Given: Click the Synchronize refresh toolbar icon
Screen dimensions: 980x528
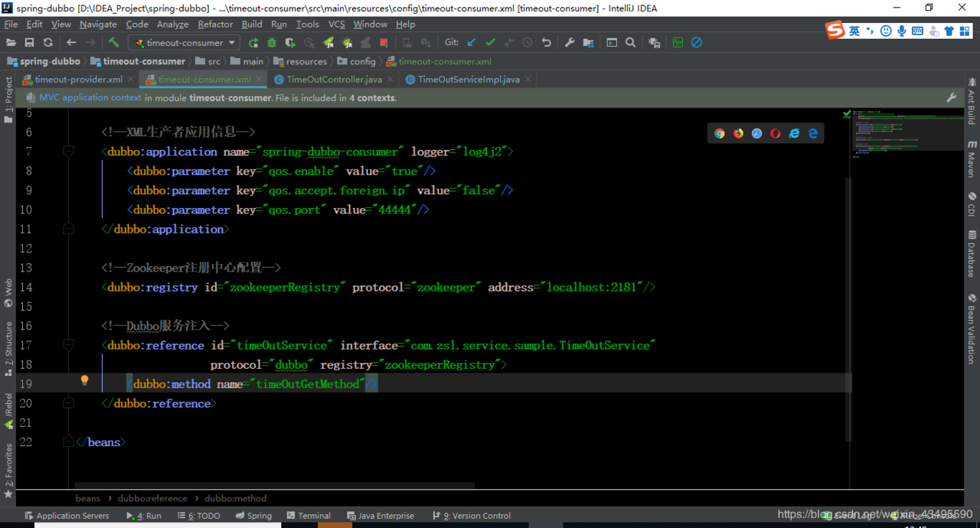Looking at the screenshot, I should 47,43.
